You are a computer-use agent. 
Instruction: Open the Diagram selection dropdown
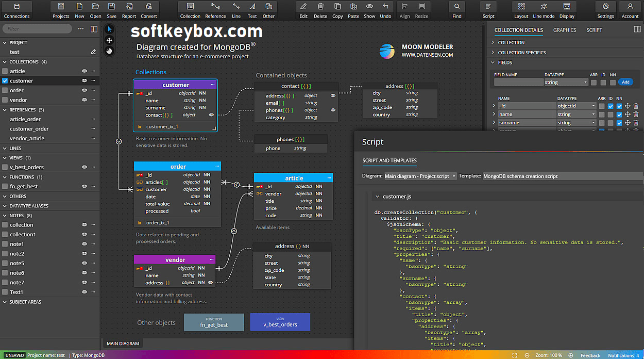420,176
